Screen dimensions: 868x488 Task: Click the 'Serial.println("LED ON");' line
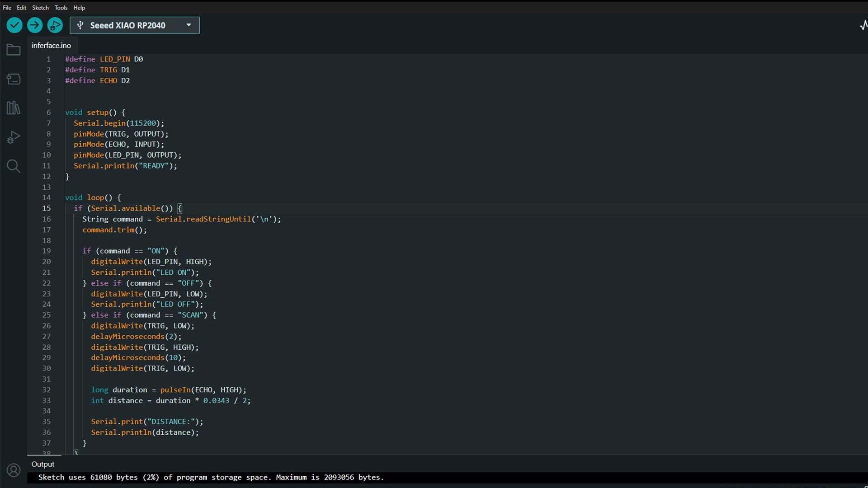145,272
